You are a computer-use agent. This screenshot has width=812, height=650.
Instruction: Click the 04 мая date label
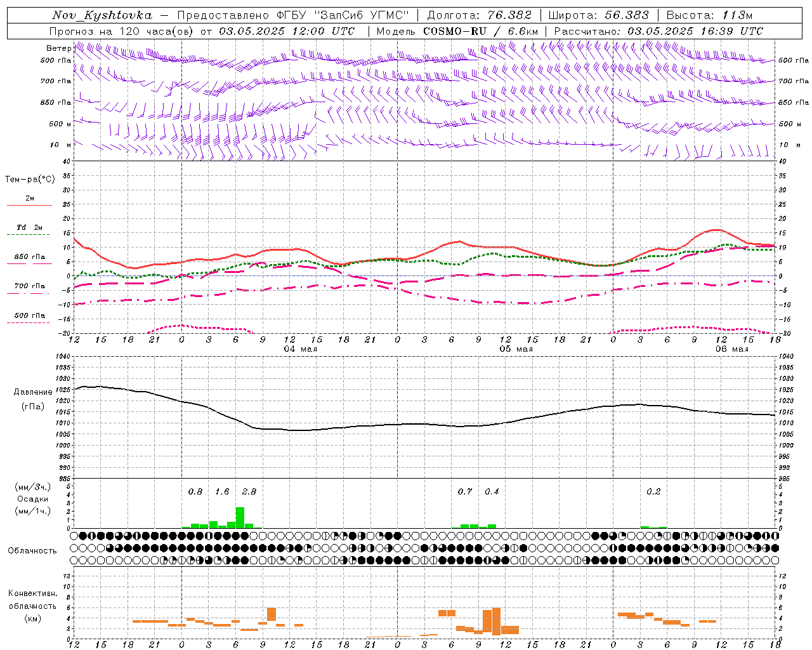point(301,349)
